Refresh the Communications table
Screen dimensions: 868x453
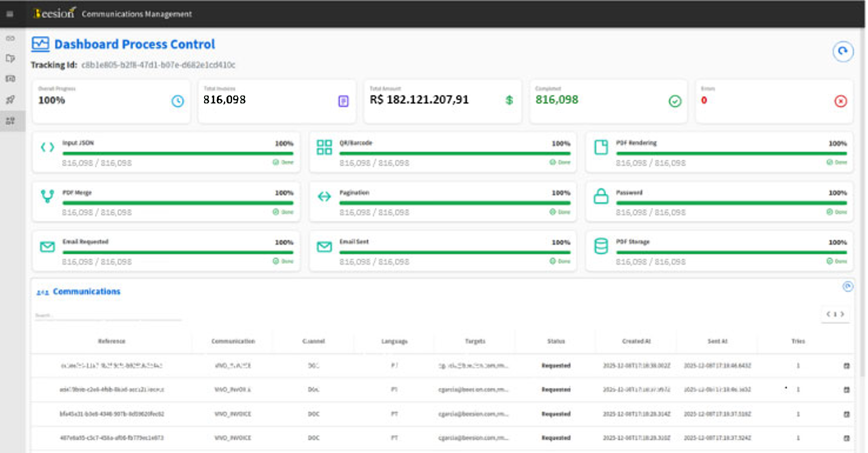point(847,286)
